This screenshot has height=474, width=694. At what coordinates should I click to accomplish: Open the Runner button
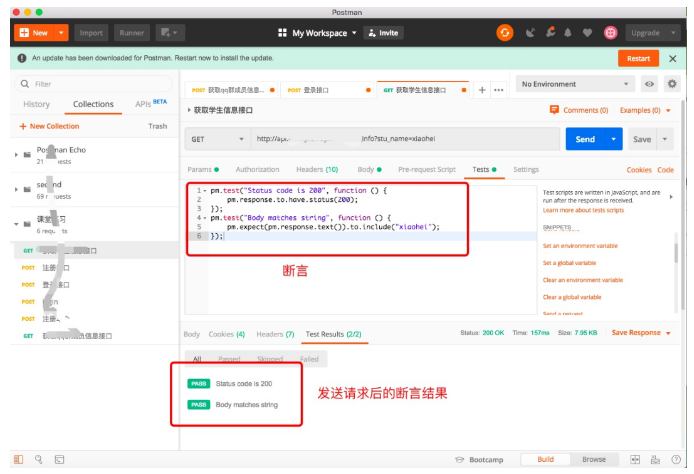point(131,33)
